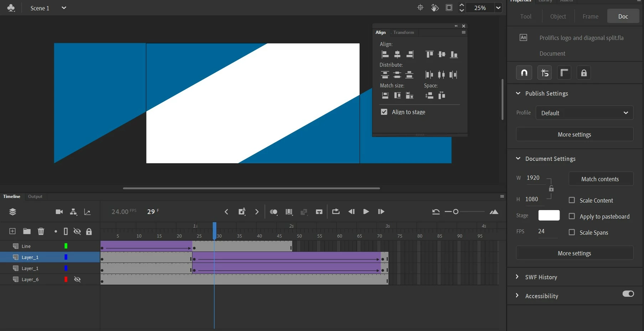Match width and height icon
The width and height of the screenshot is (644, 331).
(x=410, y=95)
